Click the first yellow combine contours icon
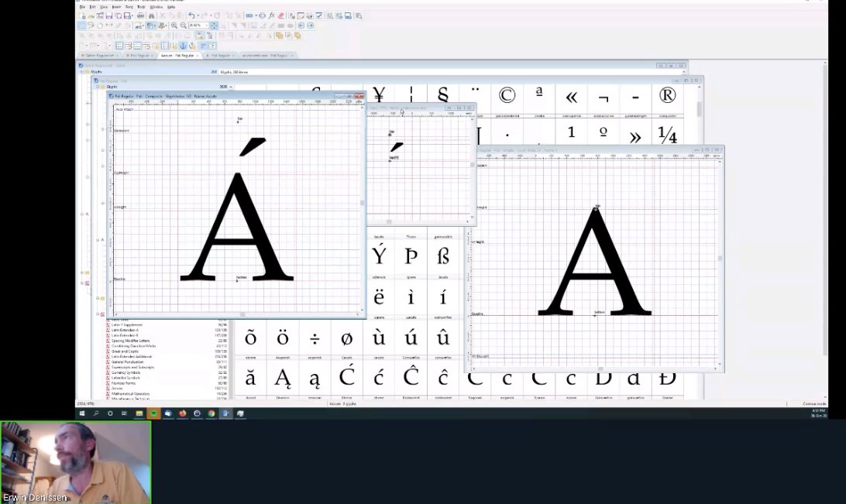The height and width of the screenshot is (504, 846). coord(279,35)
